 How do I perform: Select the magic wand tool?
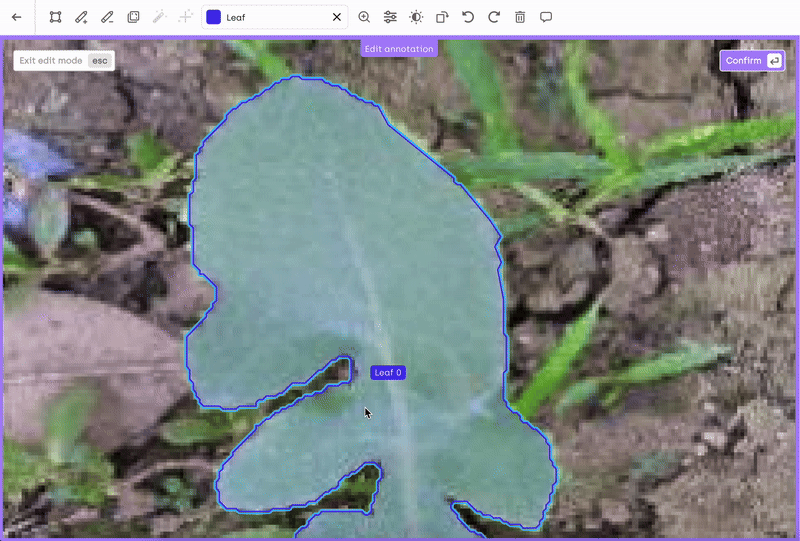coord(159,17)
